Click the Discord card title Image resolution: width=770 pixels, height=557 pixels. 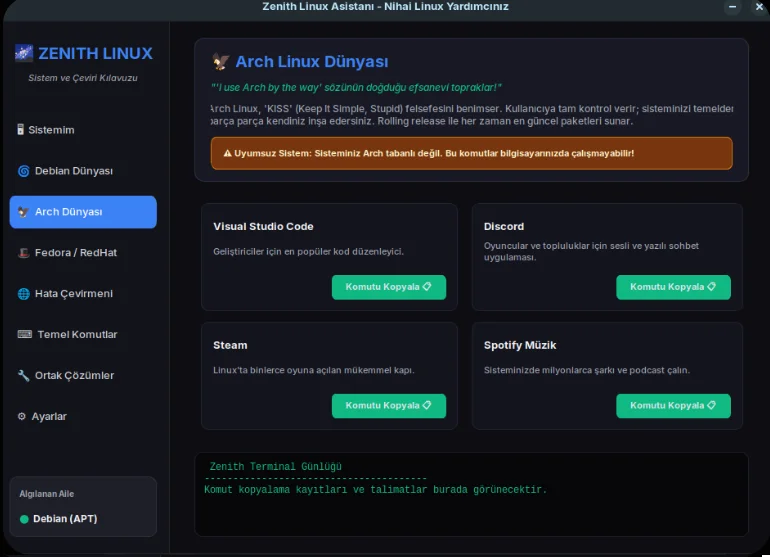(504, 226)
